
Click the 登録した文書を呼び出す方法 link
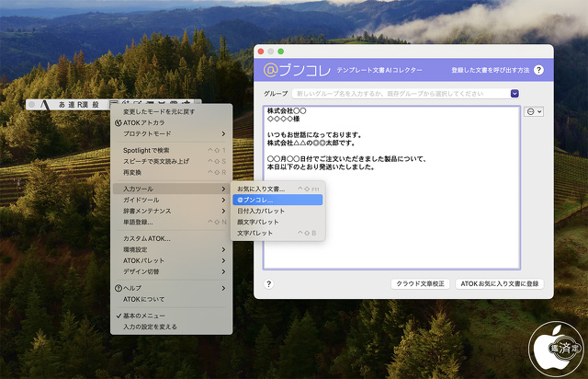tap(490, 70)
